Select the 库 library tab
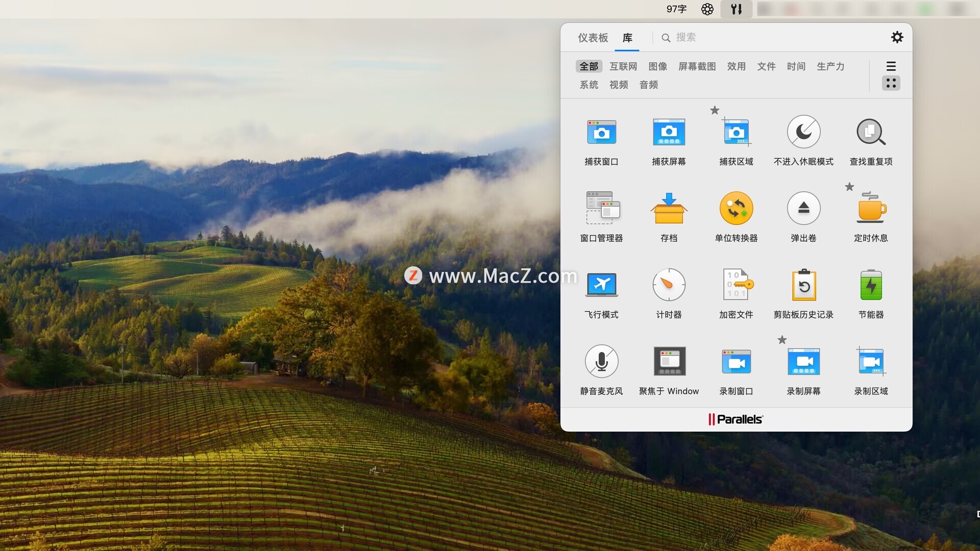Viewport: 980px width, 551px height. pyautogui.click(x=627, y=38)
